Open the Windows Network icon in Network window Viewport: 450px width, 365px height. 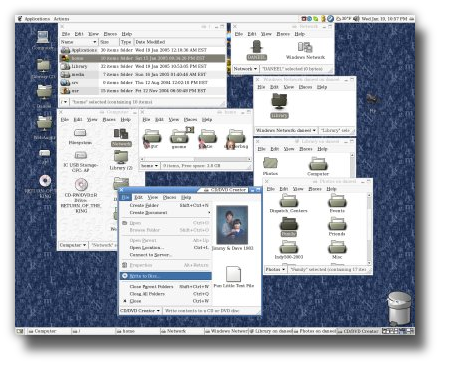click(x=305, y=50)
